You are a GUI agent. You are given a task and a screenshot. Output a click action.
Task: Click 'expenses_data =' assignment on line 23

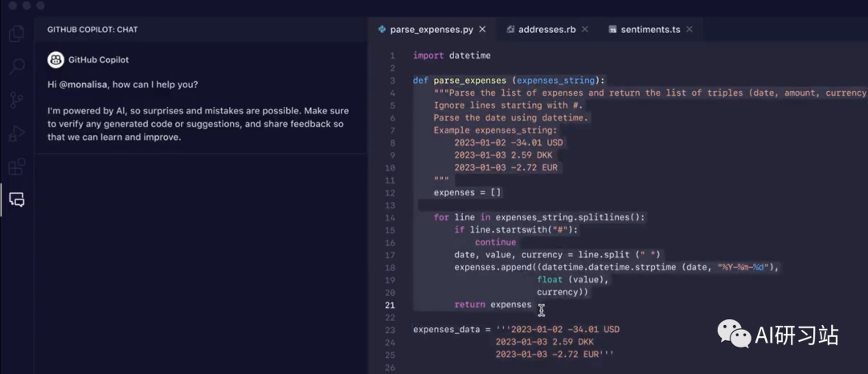pyautogui.click(x=452, y=330)
